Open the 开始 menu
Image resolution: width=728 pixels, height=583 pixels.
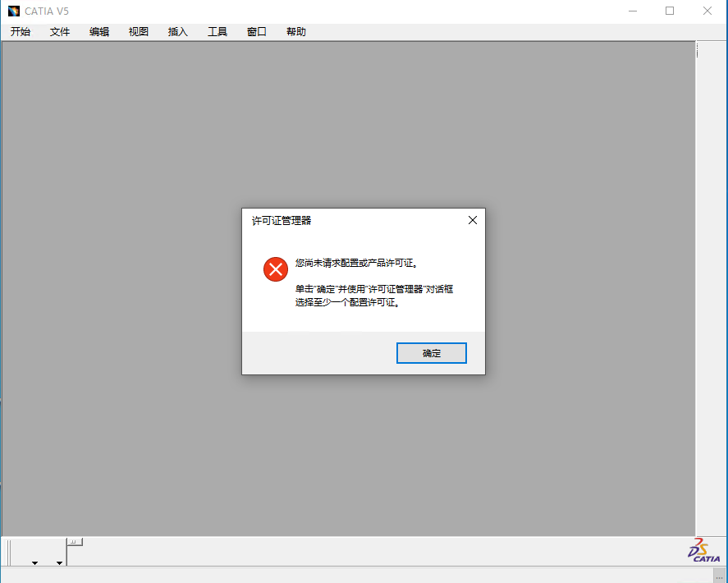click(x=21, y=32)
